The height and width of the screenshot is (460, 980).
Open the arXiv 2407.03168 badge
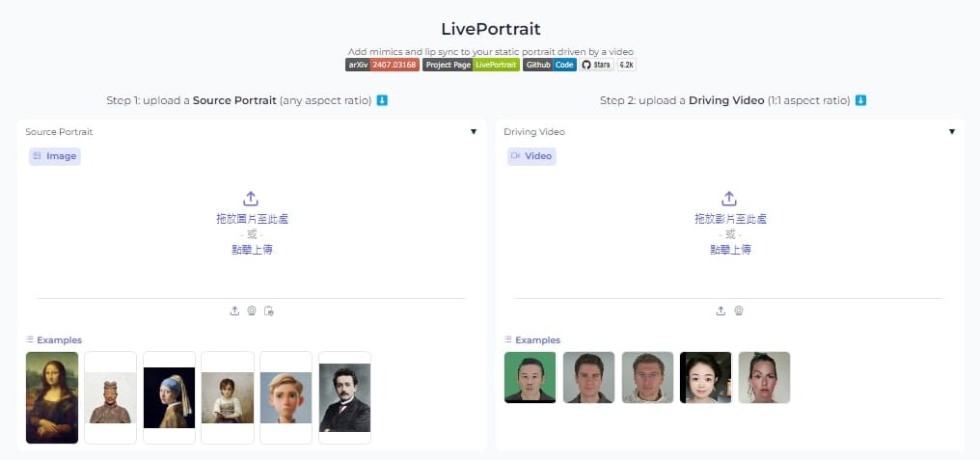click(383, 65)
